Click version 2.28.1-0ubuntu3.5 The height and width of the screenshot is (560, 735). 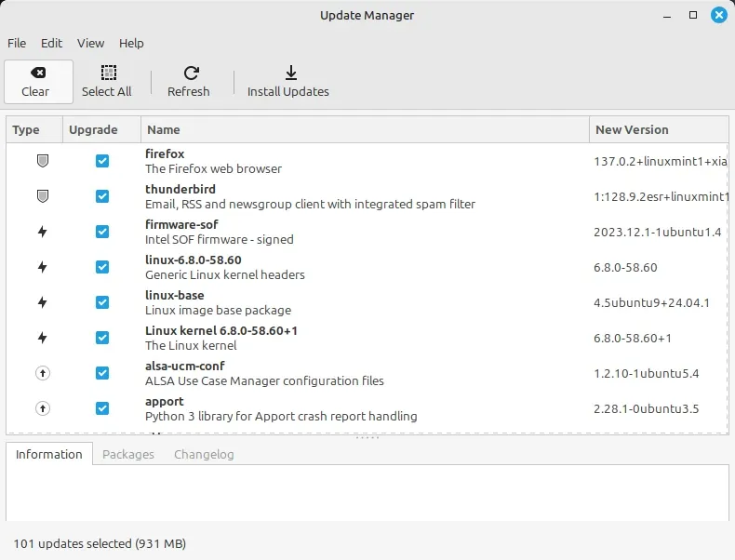tap(646, 409)
